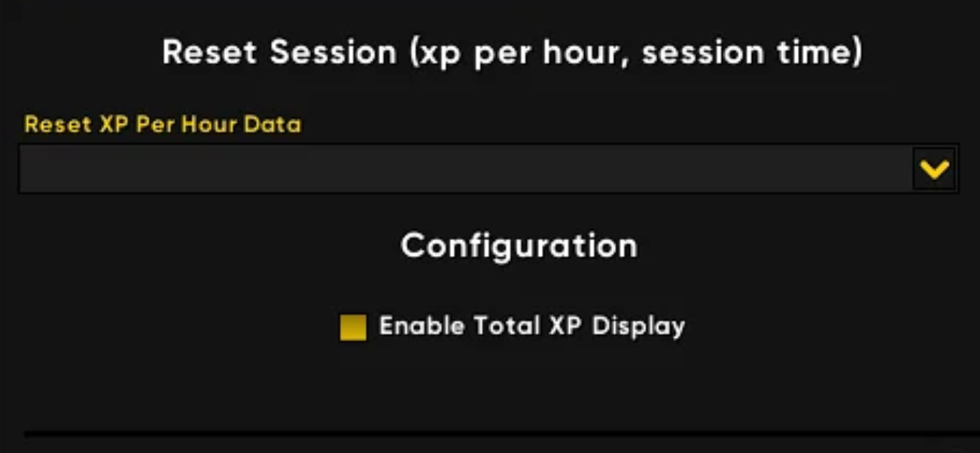The image size is (980, 453).
Task: Open the Reset XP Per Hour Data dropdown
Action: (x=934, y=169)
